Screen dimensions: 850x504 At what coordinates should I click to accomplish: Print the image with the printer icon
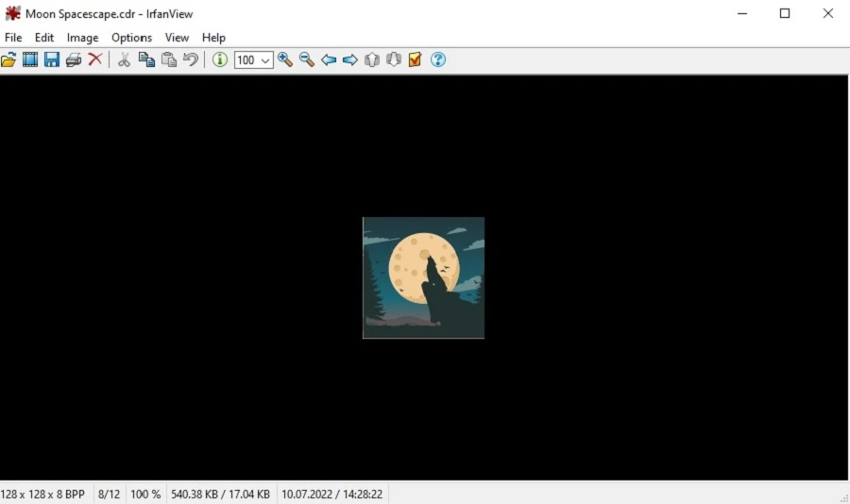click(73, 59)
